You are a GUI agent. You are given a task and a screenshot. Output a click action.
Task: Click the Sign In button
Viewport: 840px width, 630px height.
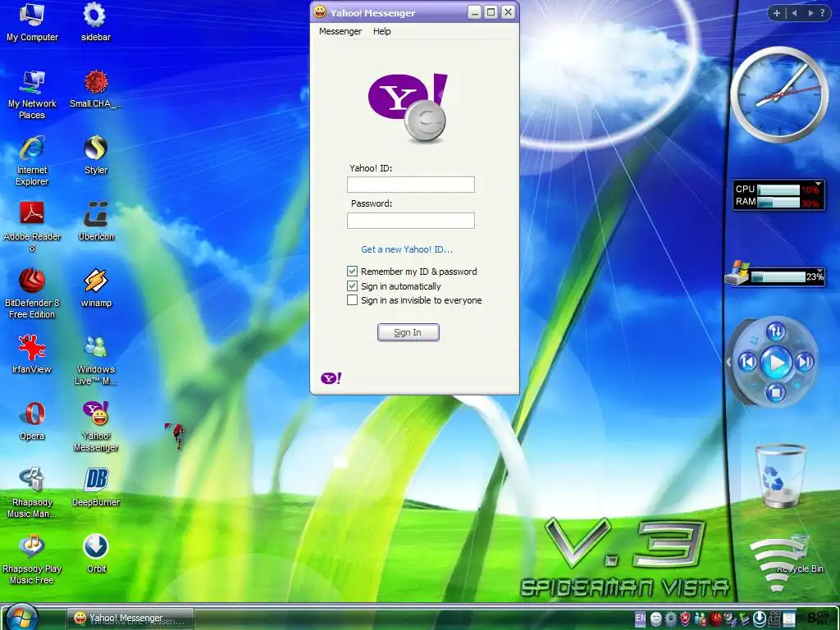click(x=409, y=332)
